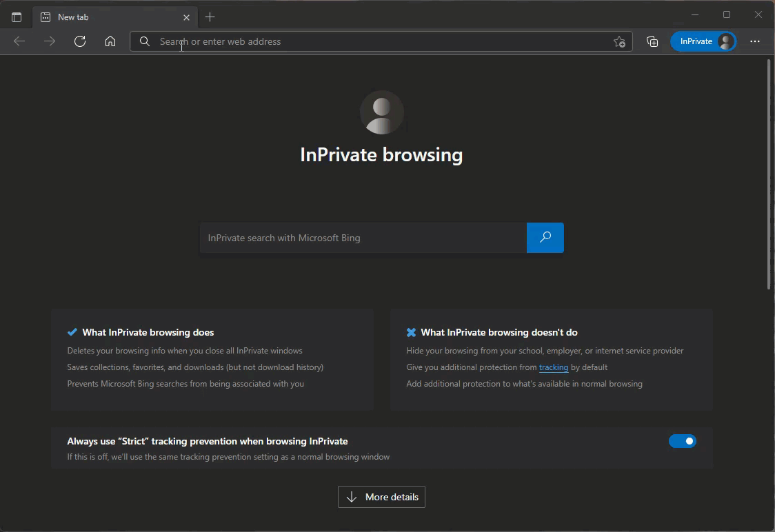Click text 'Add additional protection to what's available'
This screenshot has width=775, height=532.
coord(525,384)
